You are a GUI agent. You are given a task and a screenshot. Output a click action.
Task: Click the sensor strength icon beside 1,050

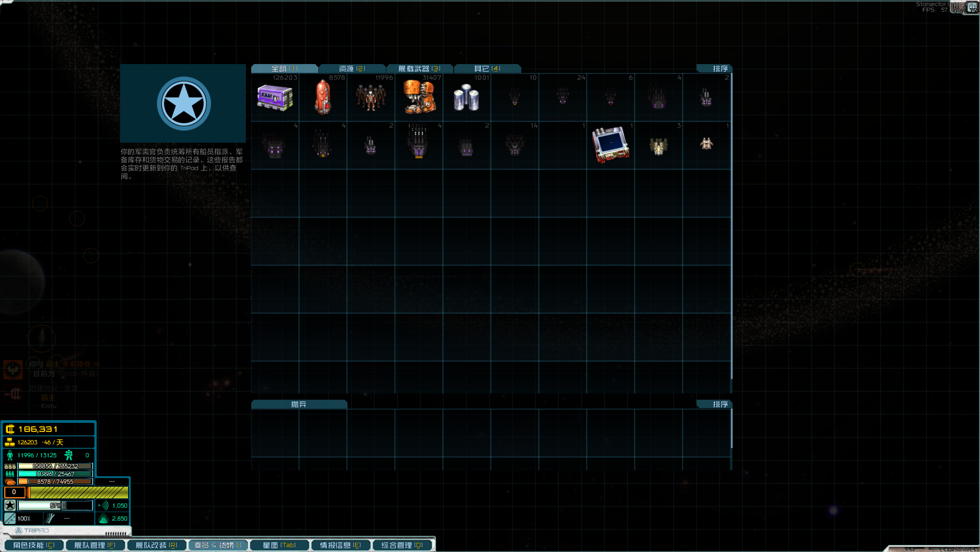point(104,506)
